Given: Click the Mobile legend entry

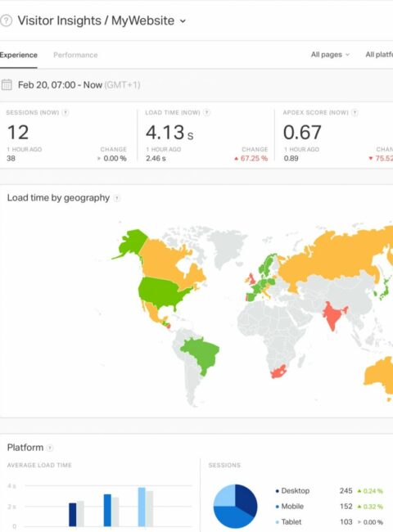Looking at the screenshot, I should click(x=290, y=506).
